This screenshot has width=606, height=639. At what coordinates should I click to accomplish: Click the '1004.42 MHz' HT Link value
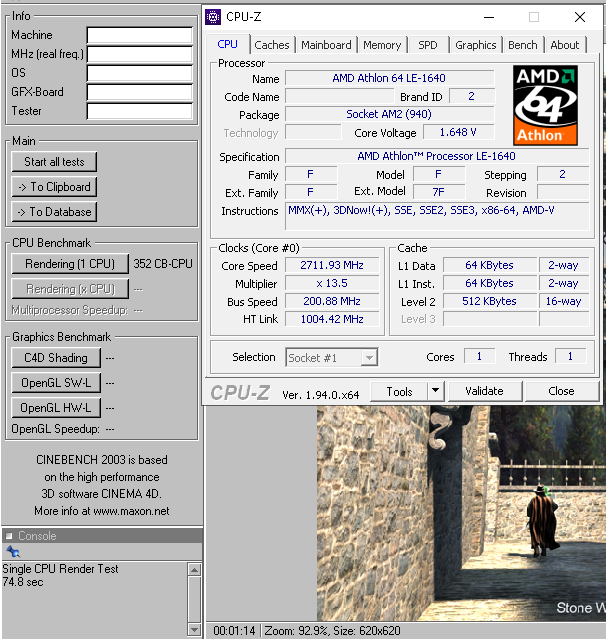[332, 319]
